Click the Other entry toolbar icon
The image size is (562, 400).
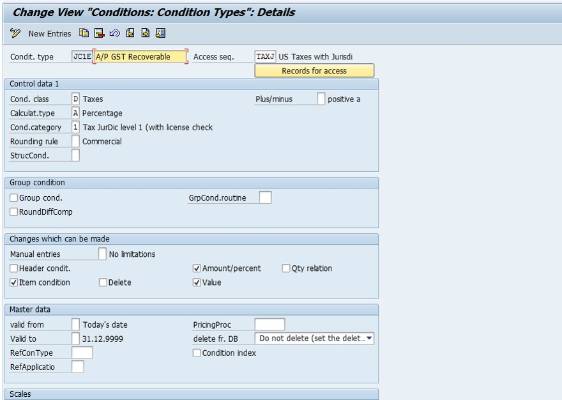(x=161, y=33)
